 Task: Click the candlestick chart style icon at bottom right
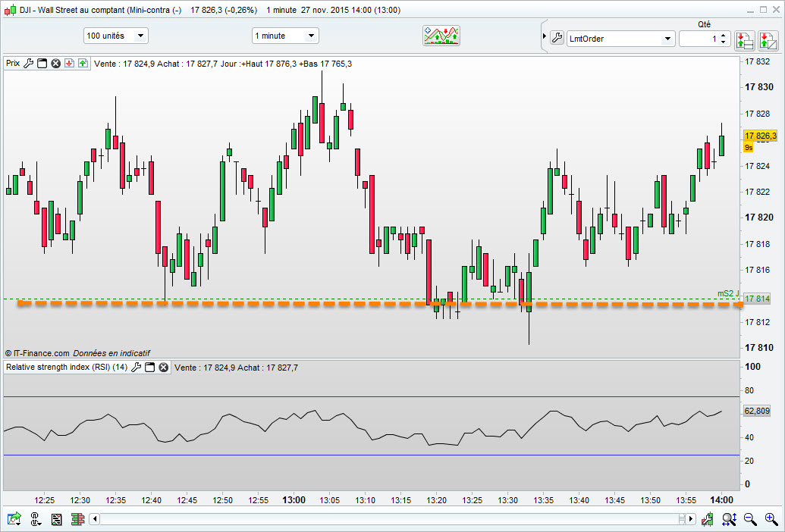click(x=707, y=519)
